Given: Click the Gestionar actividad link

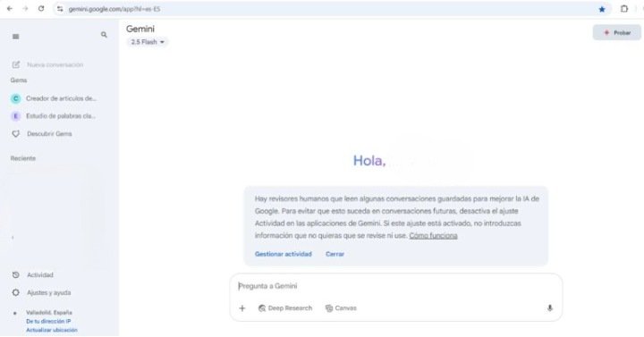Looking at the screenshot, I should 283,254.
